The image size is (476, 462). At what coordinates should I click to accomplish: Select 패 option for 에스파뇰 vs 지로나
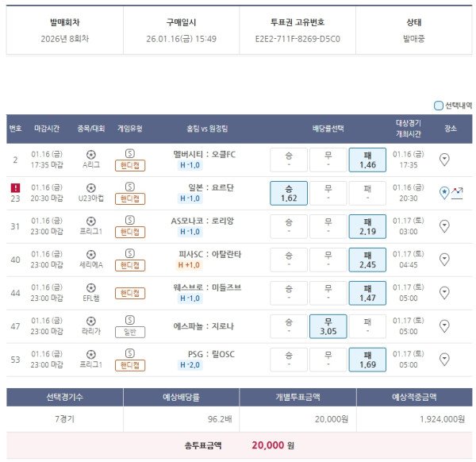pyautogui.click(x=367, y=326)
